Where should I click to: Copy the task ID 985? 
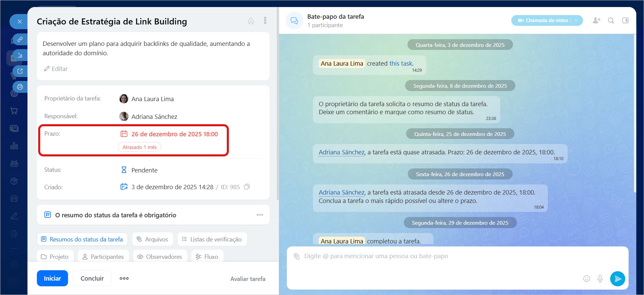[247, 187]
